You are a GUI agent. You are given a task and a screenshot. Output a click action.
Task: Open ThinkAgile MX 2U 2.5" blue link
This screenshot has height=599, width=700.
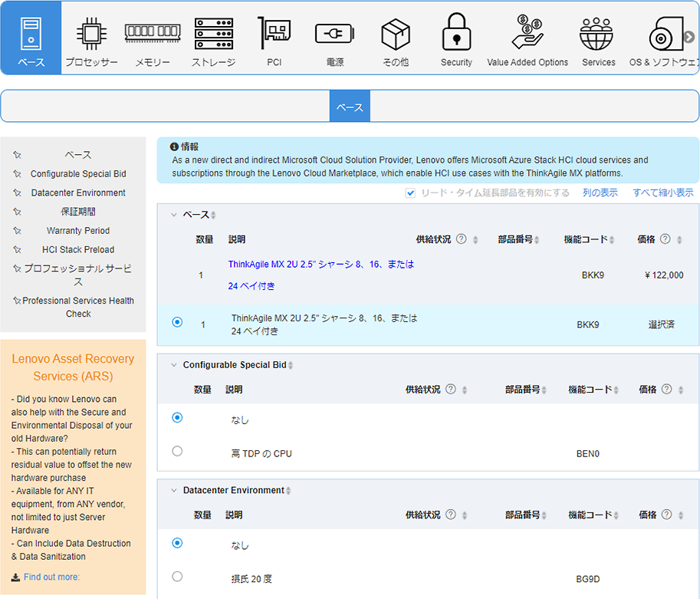click(321, 275)
